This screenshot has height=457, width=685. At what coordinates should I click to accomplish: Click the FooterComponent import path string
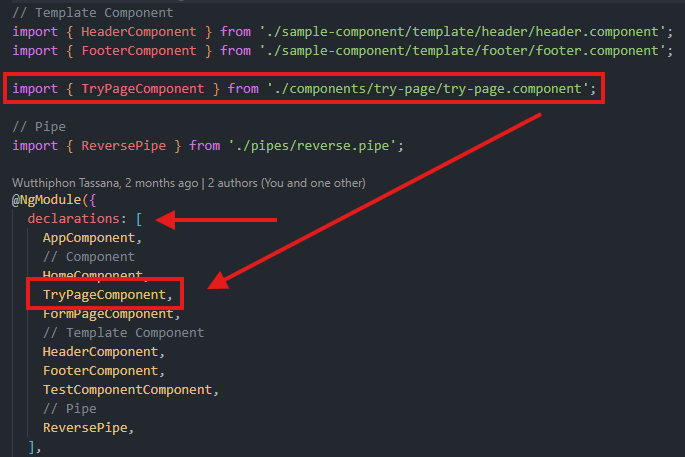pos(462,51)
